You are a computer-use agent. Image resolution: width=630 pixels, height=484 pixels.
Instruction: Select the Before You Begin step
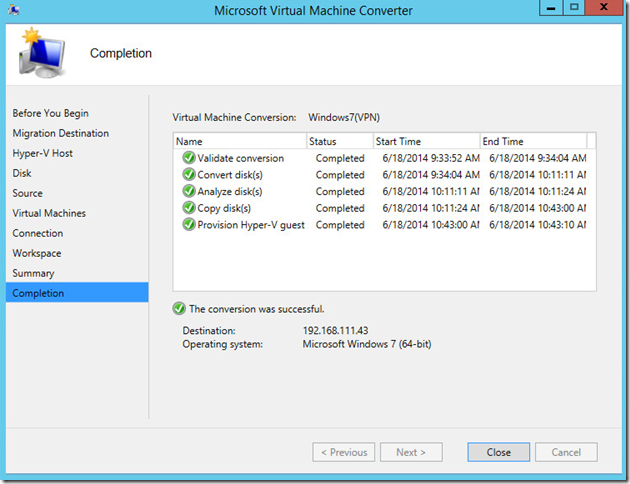(x=51, y=113)
